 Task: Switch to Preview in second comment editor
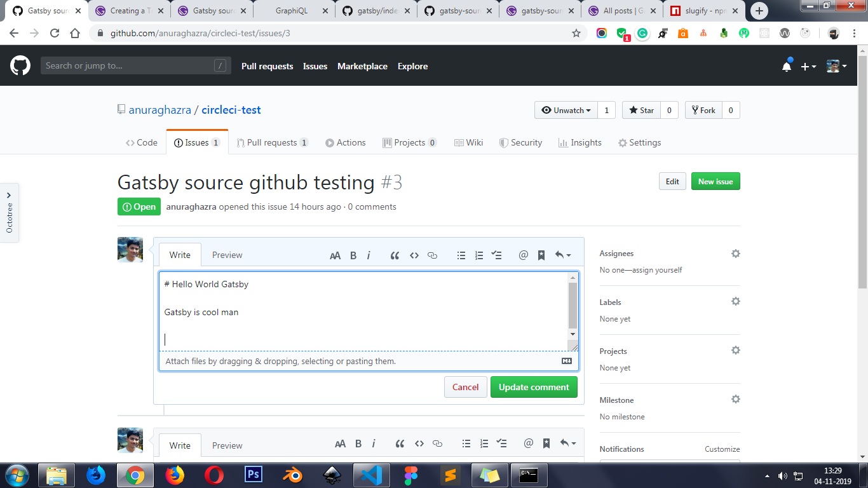coord(227,445)
